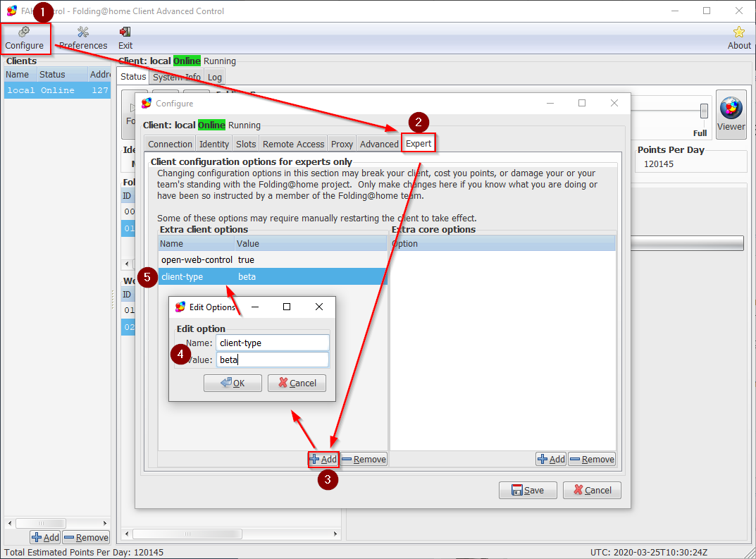
Task: Click the UTC timestamp in status bar
Action: pos(648,552)
